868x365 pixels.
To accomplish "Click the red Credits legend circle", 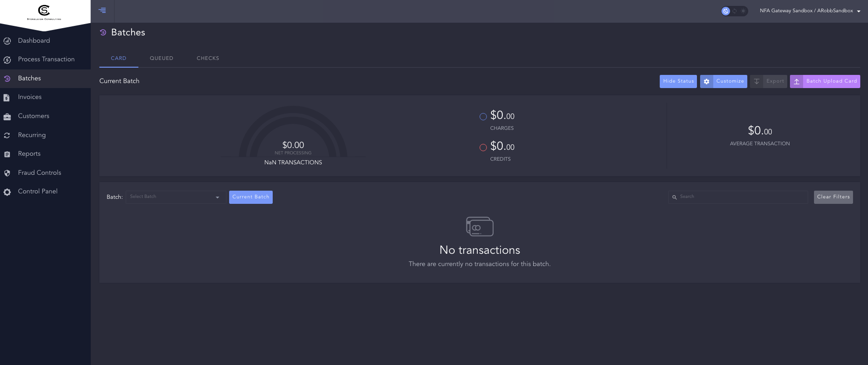I will point(483,148).
